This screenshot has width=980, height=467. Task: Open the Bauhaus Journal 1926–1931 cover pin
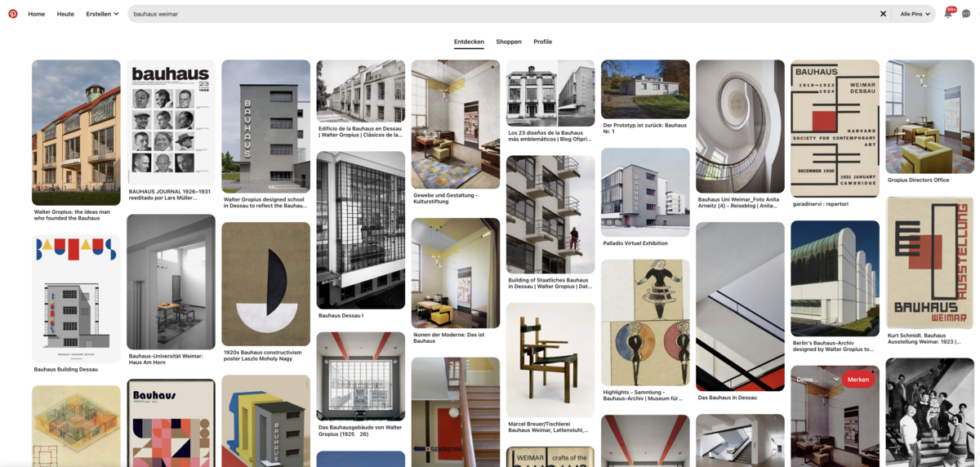point(171,122)
